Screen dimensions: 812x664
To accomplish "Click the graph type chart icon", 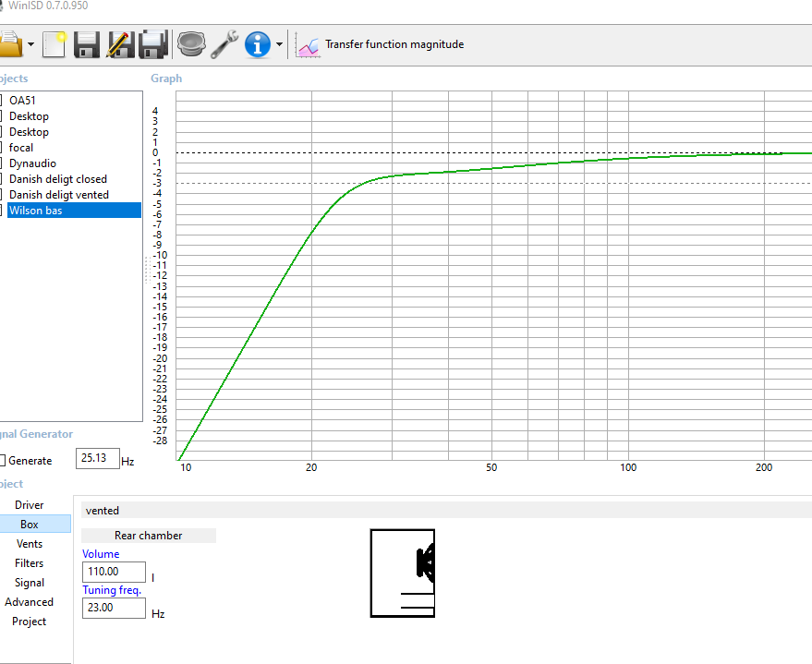I will point(308,45).
